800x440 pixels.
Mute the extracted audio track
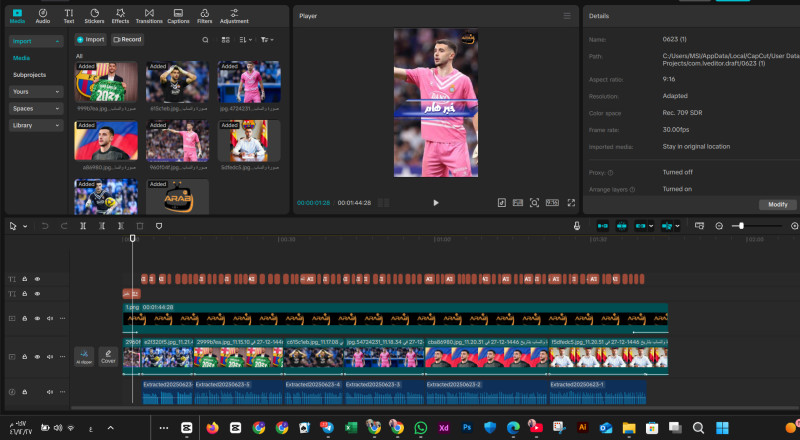point(50,392)
